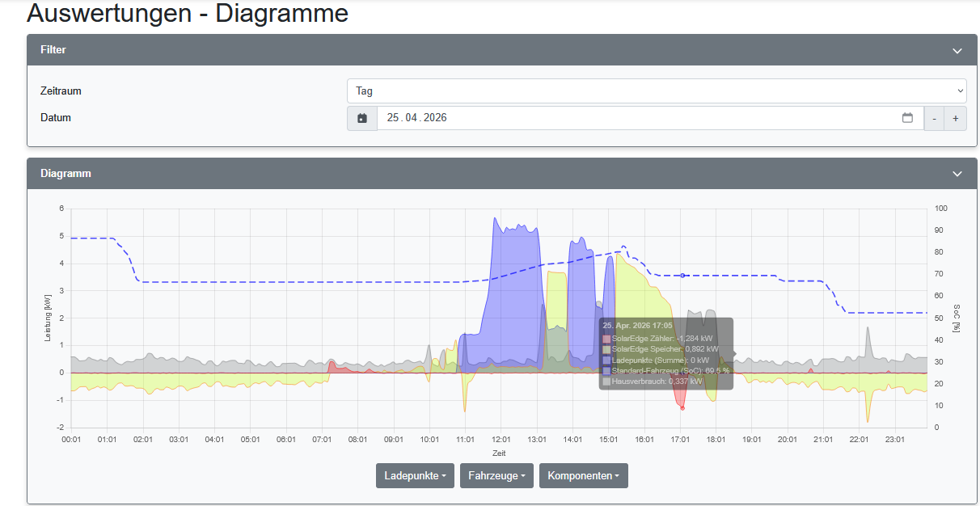The width and height of the screenshot is (980, 506).
Task: Click the red SolarEdge Zähler swatch in the tooltip
Action: (x=606, y=339)
